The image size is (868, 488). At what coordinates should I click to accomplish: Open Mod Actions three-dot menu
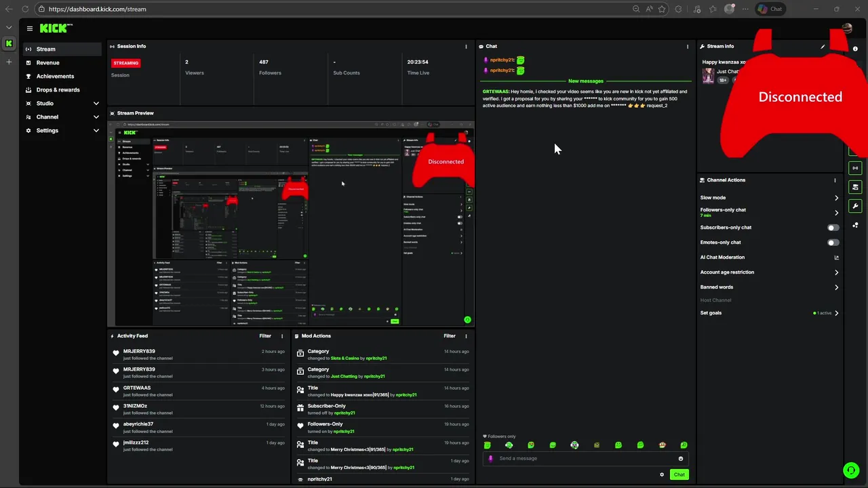click(x=466, y=336)
